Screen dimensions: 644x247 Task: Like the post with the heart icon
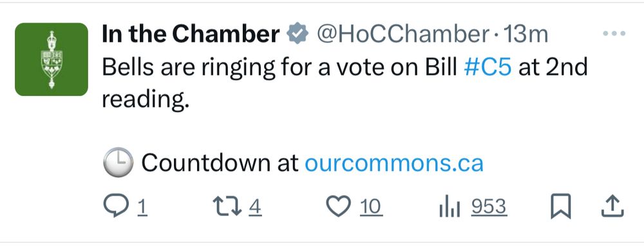(339, 206)
